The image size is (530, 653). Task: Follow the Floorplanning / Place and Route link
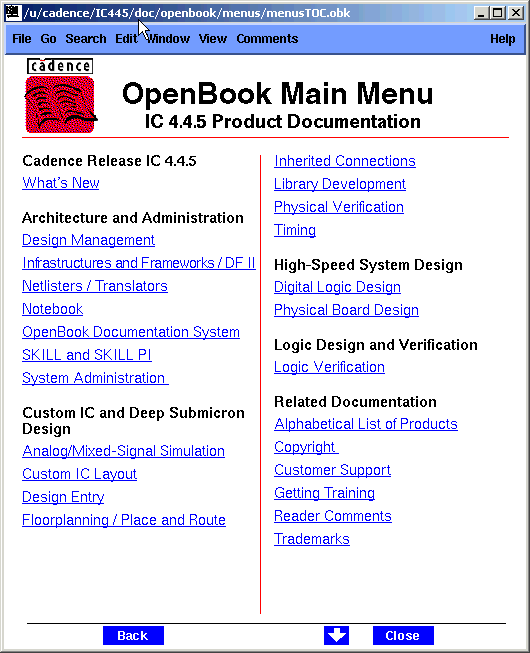coord(124,520)
